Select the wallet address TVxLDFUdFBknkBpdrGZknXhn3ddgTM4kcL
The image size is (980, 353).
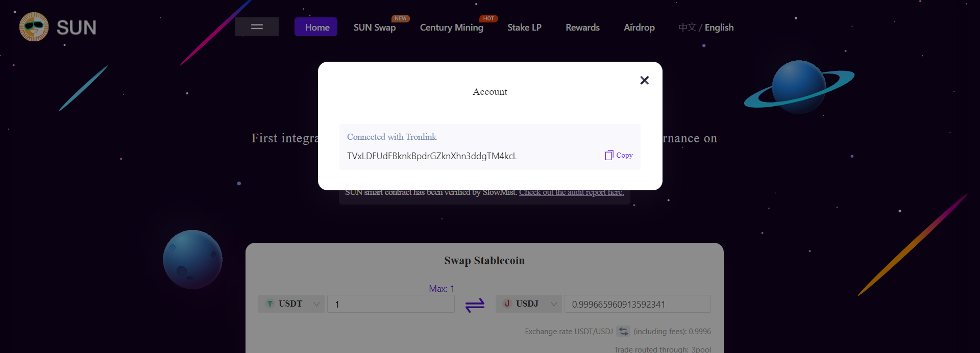(x=432, y=156)
